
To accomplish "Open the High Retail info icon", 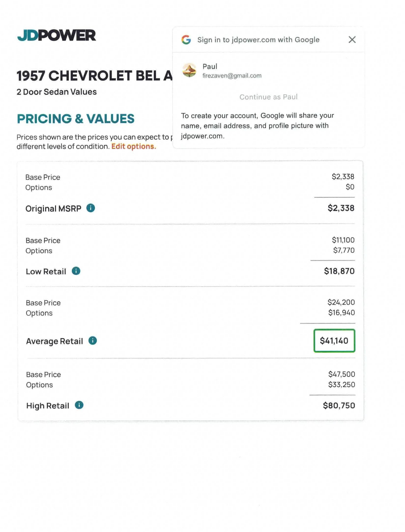I will coord(79,405).
